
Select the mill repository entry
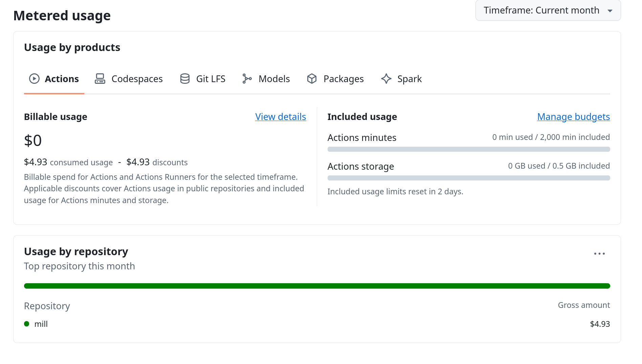[41, 324]
